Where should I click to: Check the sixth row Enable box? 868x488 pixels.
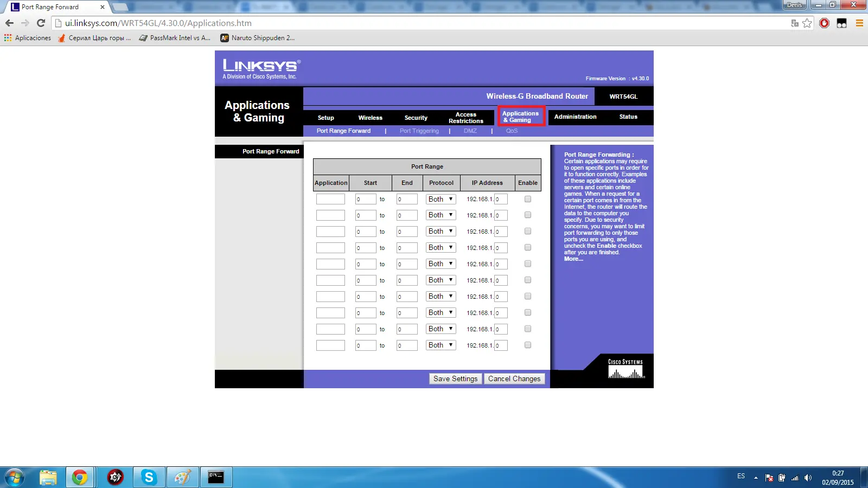coord(528,280)
